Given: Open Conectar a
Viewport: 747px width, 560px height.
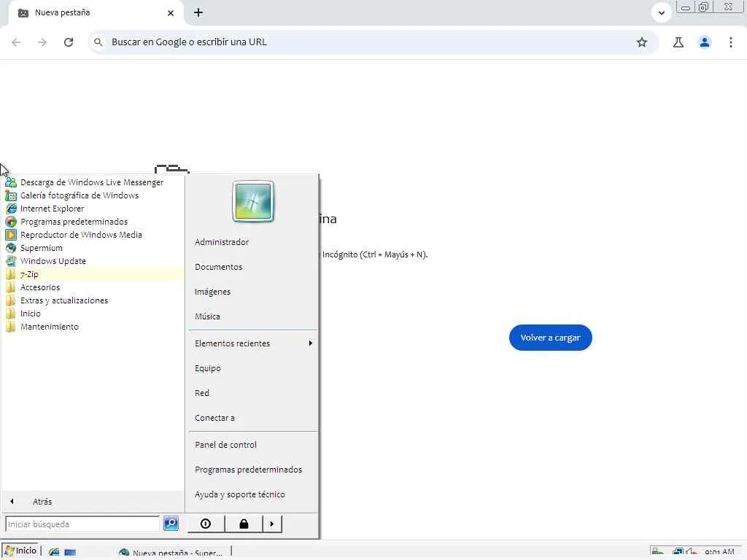Looking at the screenshot, I should coord(215,418).
